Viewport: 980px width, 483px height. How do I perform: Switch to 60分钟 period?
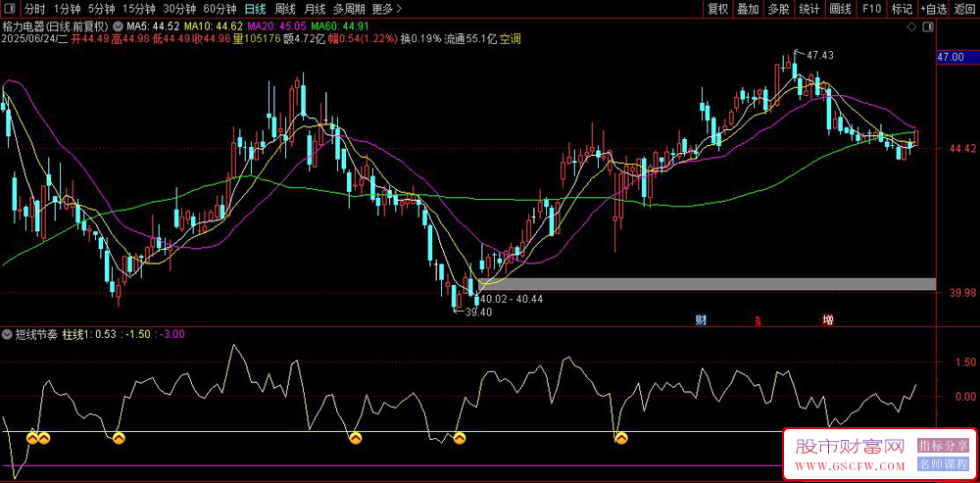coord(220,9)
